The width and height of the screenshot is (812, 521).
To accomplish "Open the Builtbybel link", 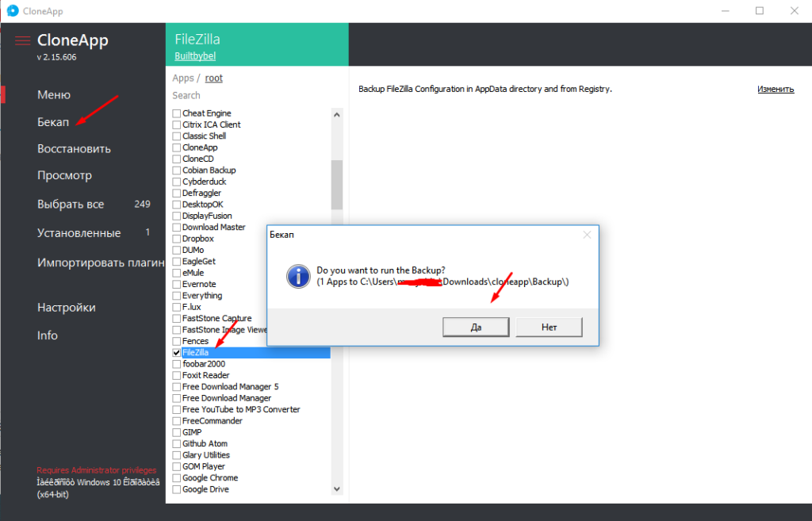I will [x=195, y=56].
